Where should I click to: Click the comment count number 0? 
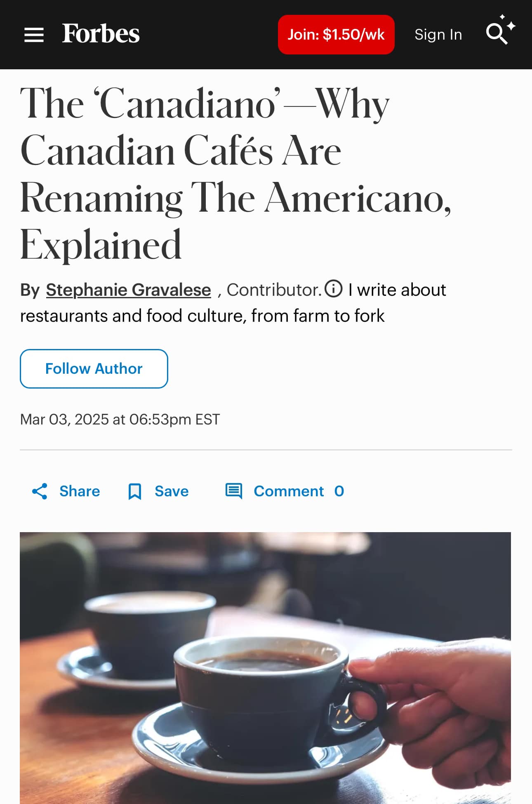coord(339,491)
